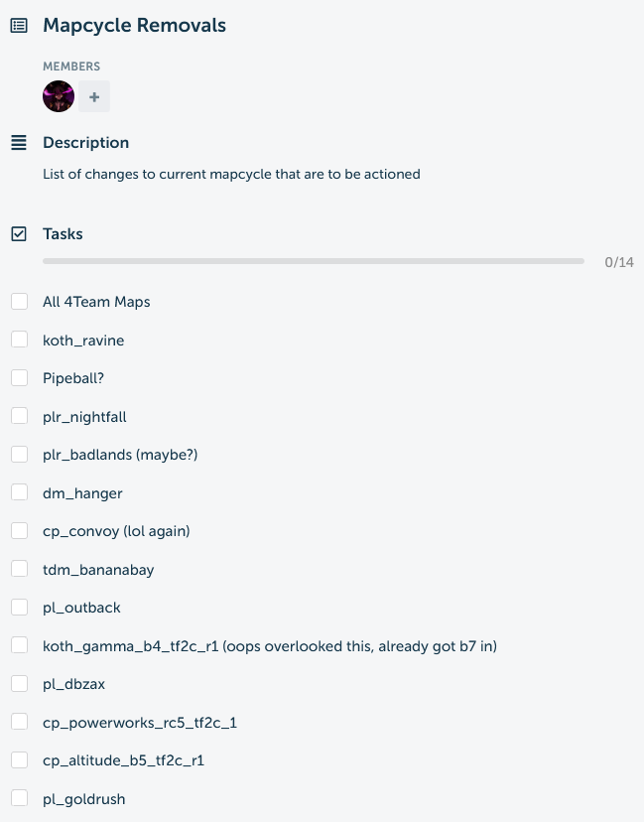Viewport: 644px width, 822px height.
Task: Check the All 4Team Maps task
Action: pyautogui.click(x=20, y=302)
